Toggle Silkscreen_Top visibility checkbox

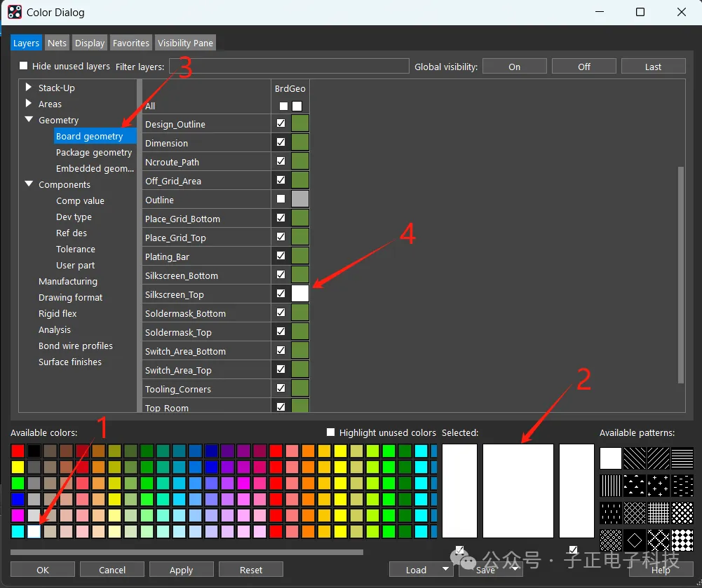pos(281,294)
